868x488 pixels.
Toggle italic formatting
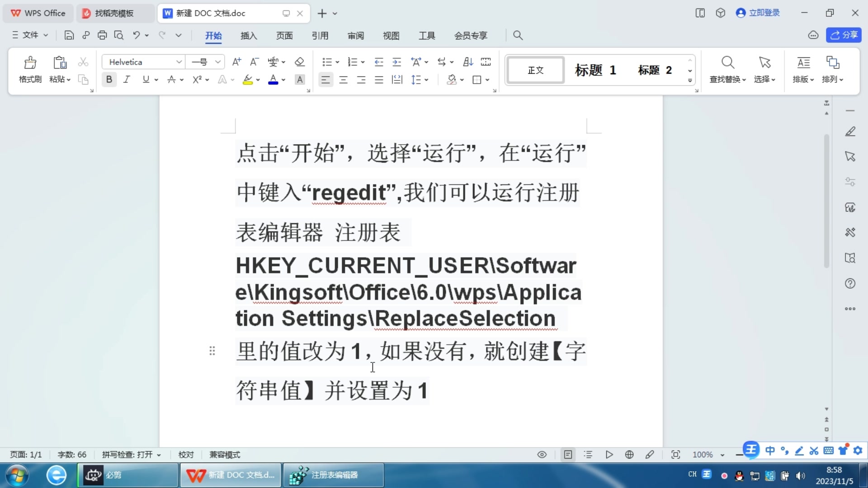(x=127, y=79)
